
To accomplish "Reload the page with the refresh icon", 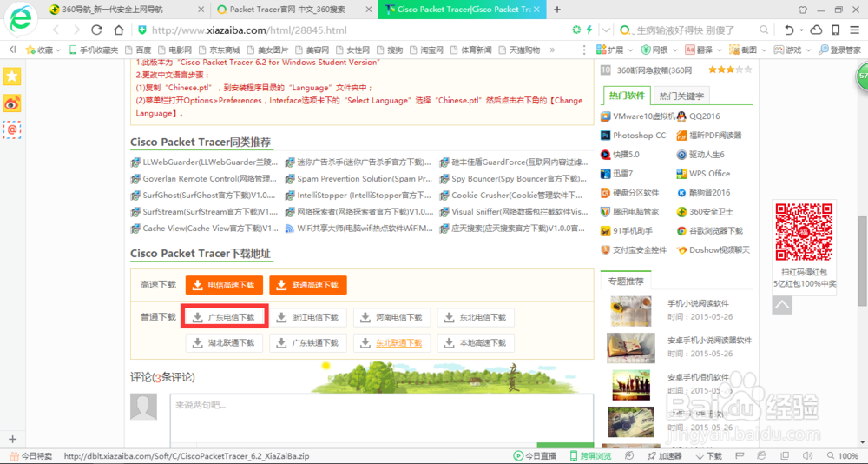I will (97, 30).
